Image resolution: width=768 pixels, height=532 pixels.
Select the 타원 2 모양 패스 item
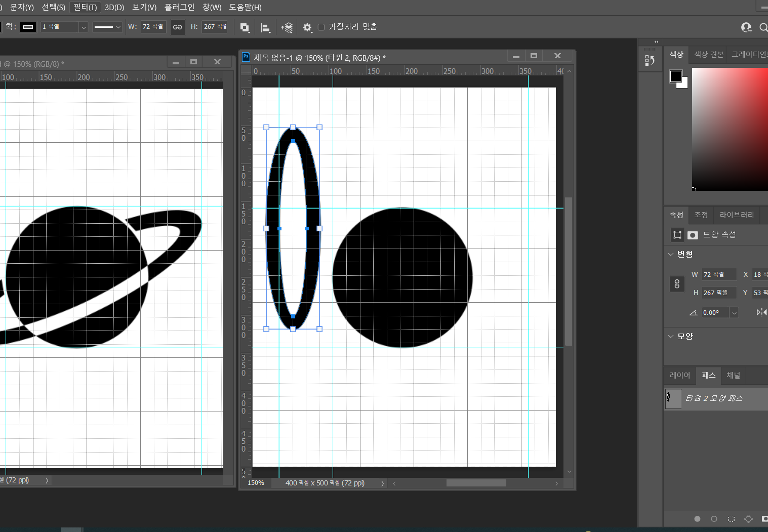714,398
